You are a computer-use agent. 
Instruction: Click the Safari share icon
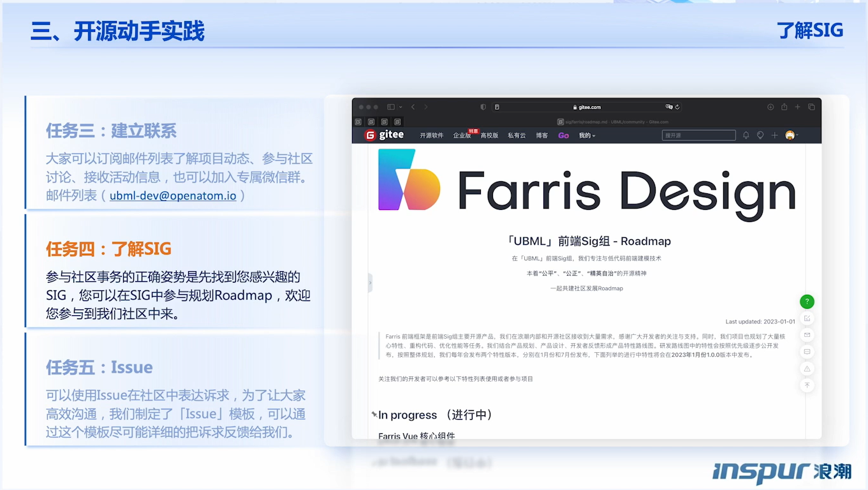point(784,107)
